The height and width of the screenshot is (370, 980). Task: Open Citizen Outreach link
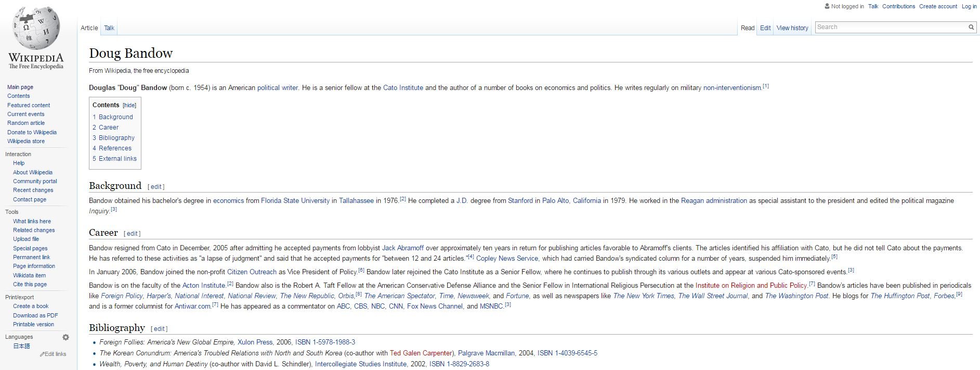click(x=252, y=272)
